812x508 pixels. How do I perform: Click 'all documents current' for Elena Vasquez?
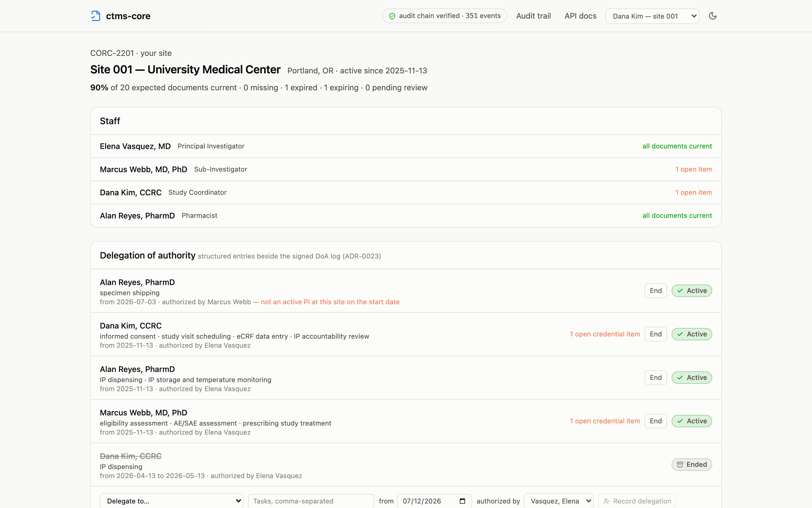click(x=677, y=146)
